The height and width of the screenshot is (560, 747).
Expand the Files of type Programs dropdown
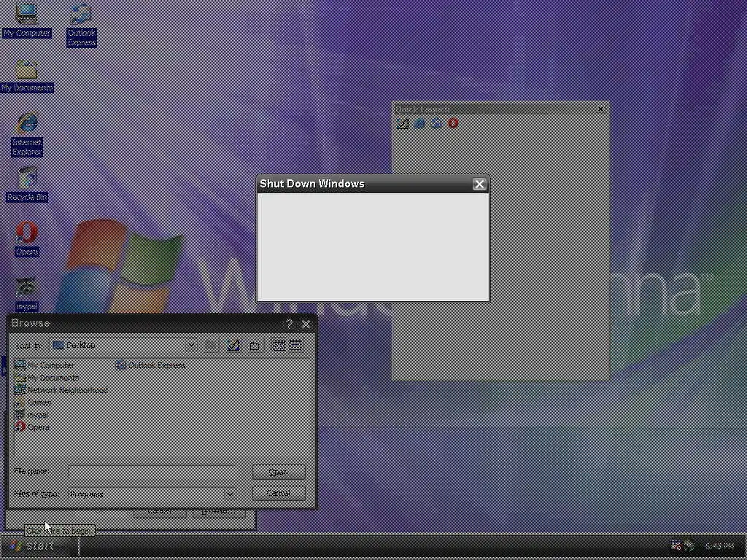click(x=230, y=494)
